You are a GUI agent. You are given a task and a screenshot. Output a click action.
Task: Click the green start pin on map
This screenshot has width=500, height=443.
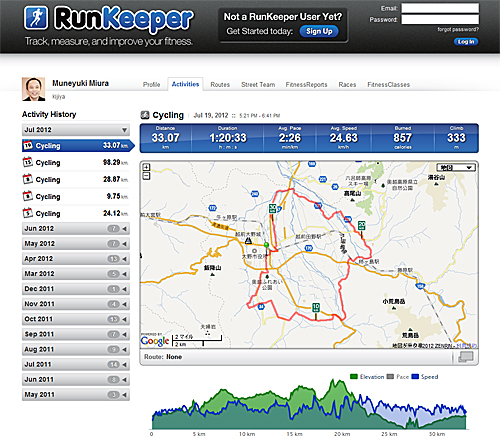point(266,245)
